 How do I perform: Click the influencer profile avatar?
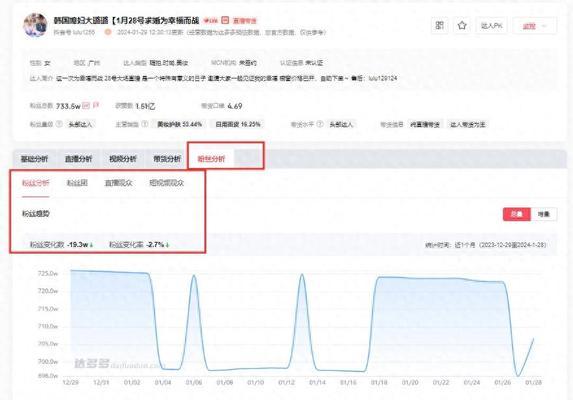click(x=35, y=25)
